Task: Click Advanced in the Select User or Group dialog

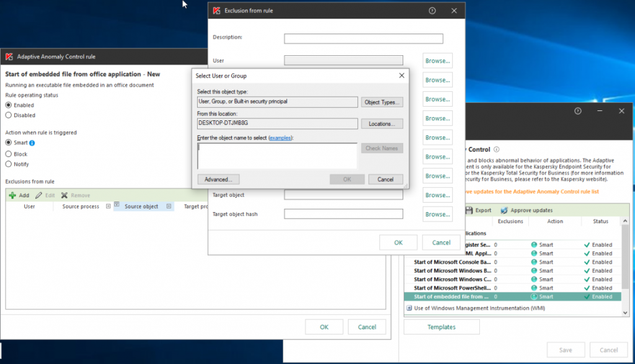Action: [218, 179]
